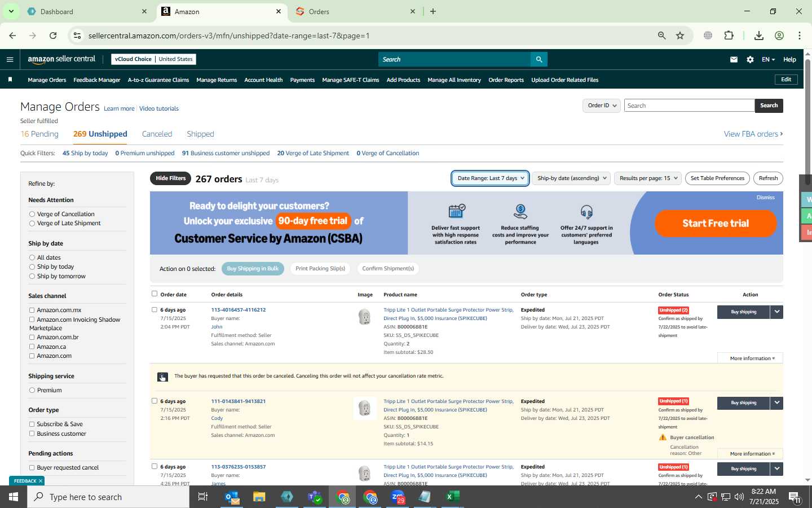Open the messages envelope icon
The width and height of the screenshot is (812, 508).
(734, 59)
